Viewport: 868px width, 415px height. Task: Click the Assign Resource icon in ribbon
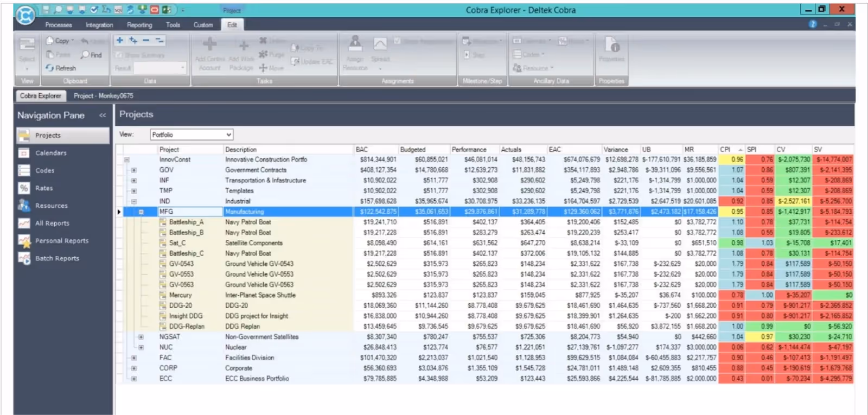click(355, 43)
